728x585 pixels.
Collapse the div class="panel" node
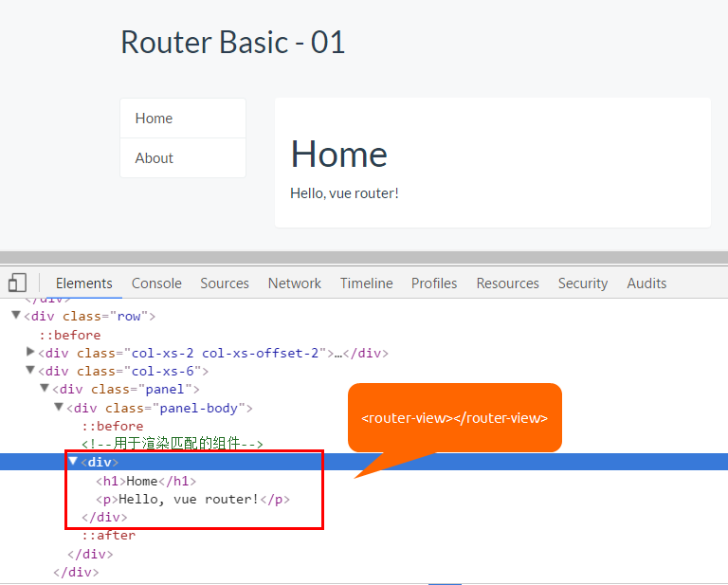[x=45, y=388]
